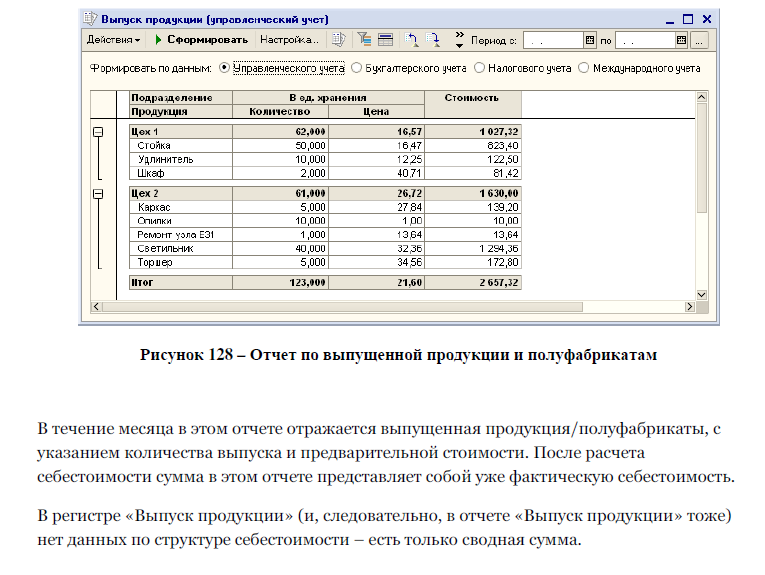The width and height of the screenshot is (765, 575).
Task: Click the Количество column header
Action: pyautogui.click(x=280, y=112)
